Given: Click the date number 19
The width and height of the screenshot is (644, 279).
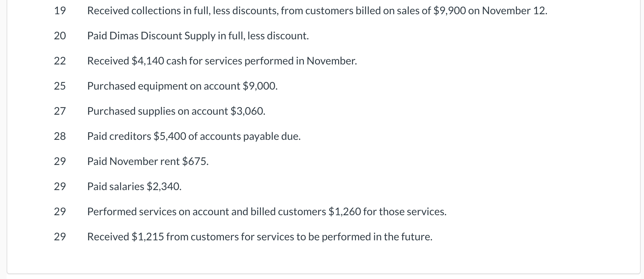Looking at the screenshot, I should tap(60, 11).
